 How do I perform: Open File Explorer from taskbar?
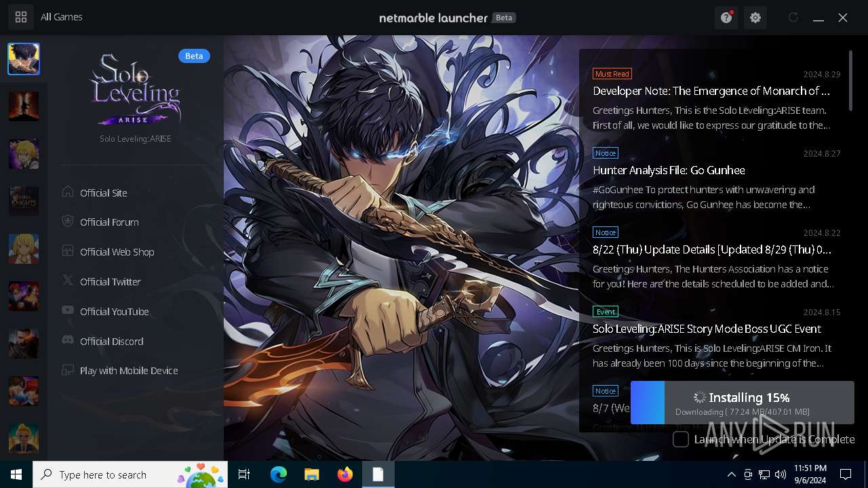click(311, 474)
